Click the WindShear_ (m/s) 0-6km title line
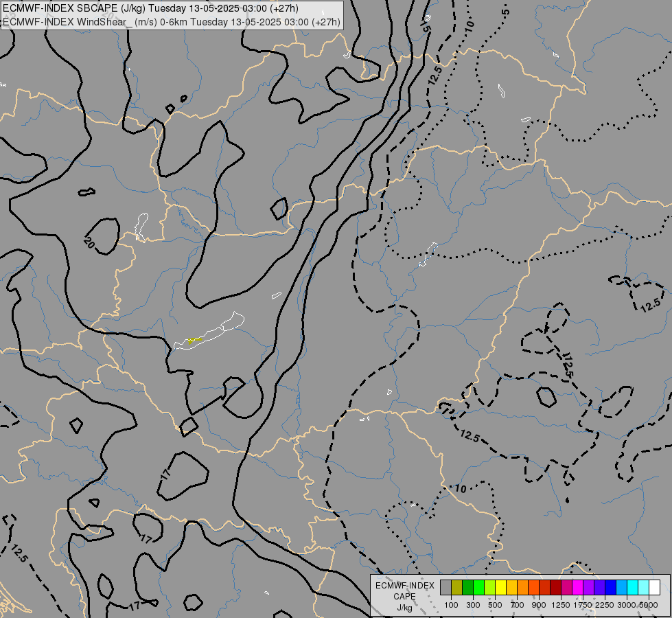 point(172,22)
